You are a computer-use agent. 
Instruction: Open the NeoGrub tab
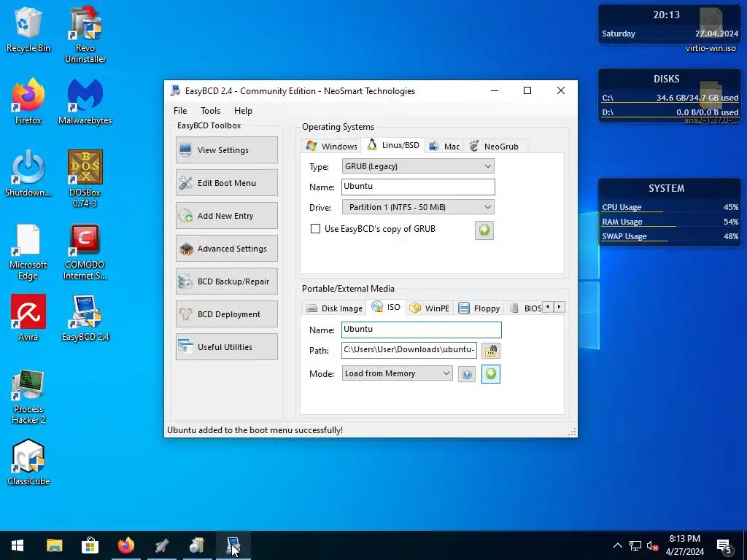[494, 146]
